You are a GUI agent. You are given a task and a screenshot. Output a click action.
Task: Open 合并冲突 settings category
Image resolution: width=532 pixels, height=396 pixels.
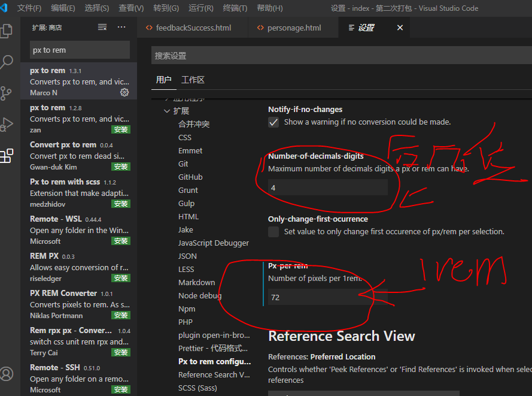point(194,124)
